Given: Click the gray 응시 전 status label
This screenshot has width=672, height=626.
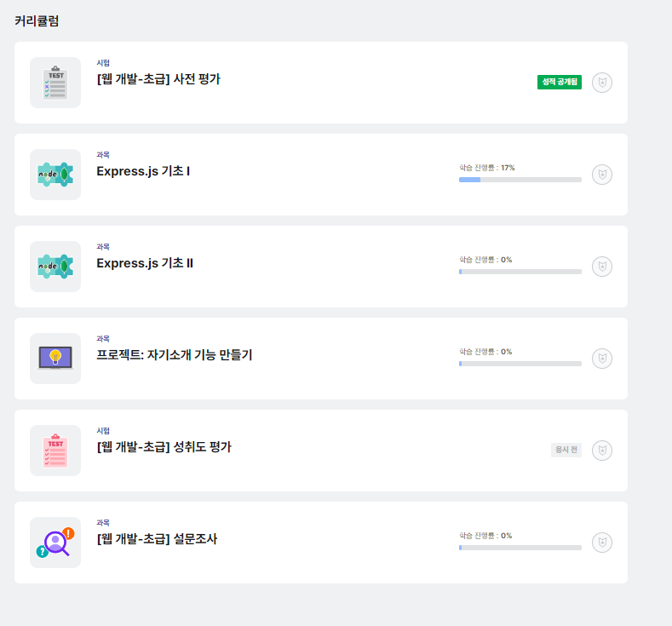Looking at the screenshot, I should (566, 450).
